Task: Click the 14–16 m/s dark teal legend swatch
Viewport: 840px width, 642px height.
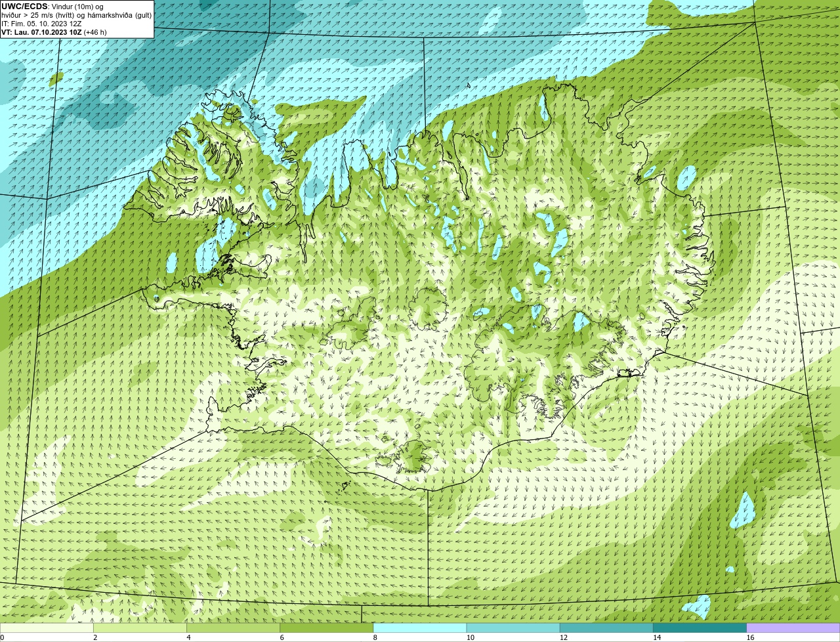Action: pos(700,628)
